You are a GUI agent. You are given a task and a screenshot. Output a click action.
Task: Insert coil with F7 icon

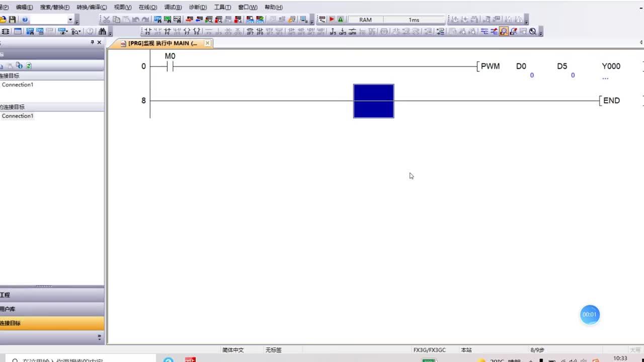click(x=187, y=31)
